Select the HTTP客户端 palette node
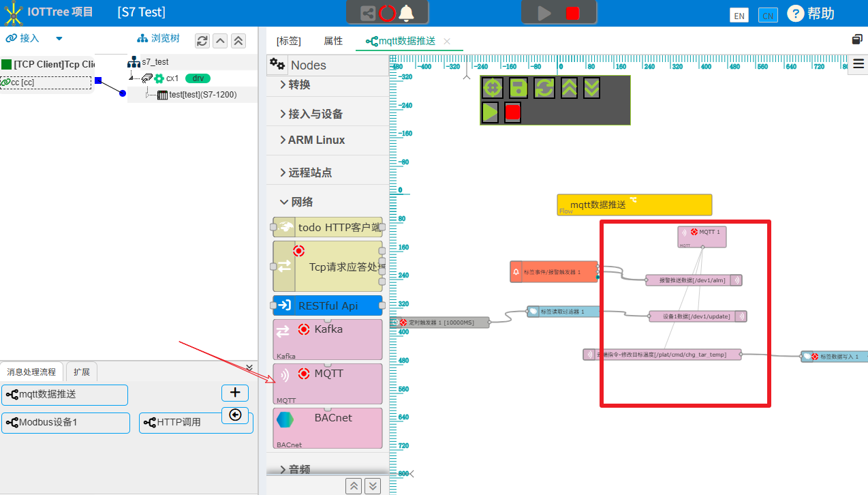Image resolution: width=868 pixels, height=495 pixels. tap(327, 228)
